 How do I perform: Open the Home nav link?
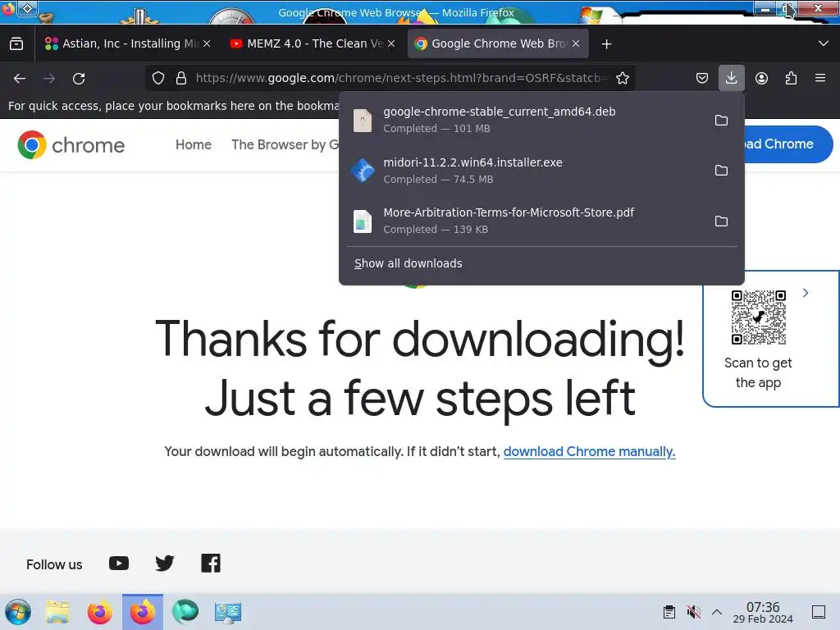(194, 144)
